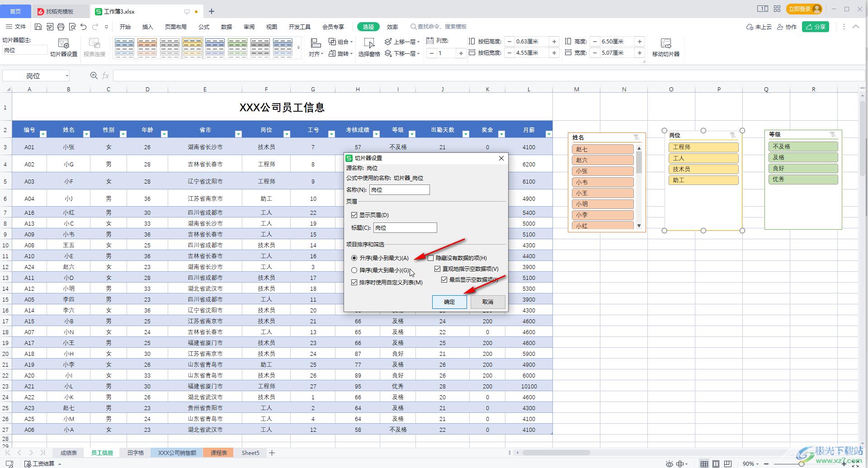Click 确定 in slicer settings dialog

pos(449,302)
